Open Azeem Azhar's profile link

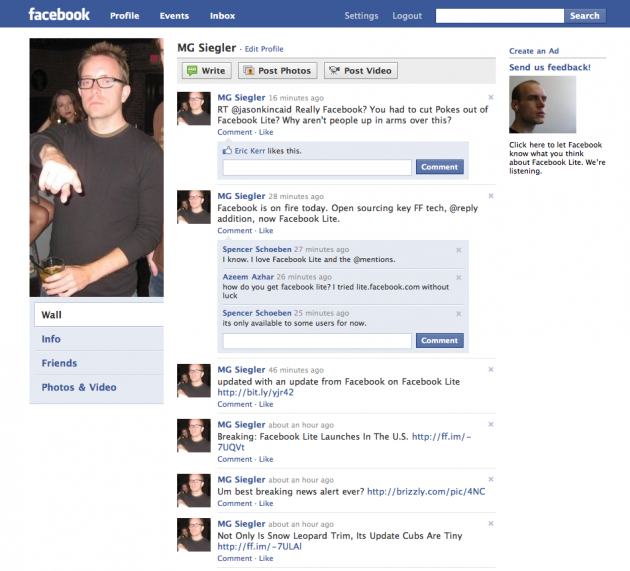click(248, 277)
